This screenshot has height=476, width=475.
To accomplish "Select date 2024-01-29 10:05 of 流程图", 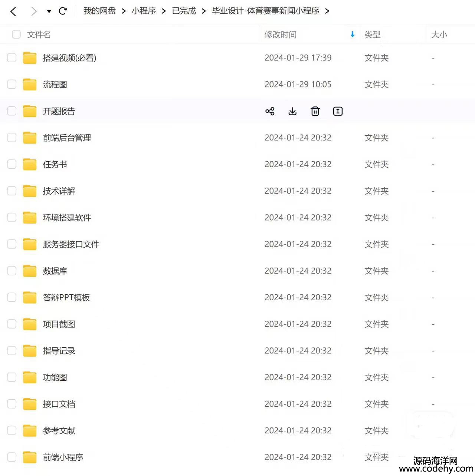I will point(298,85).
